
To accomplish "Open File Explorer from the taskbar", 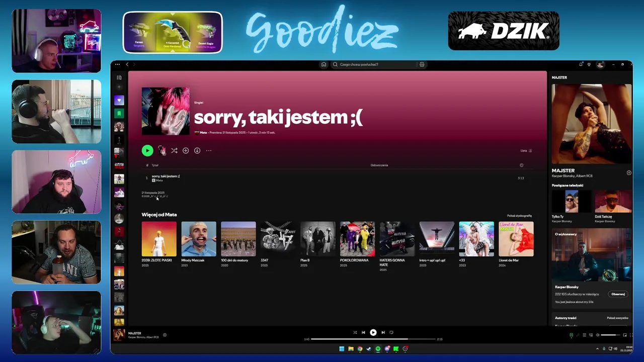I will pos(351,348).
